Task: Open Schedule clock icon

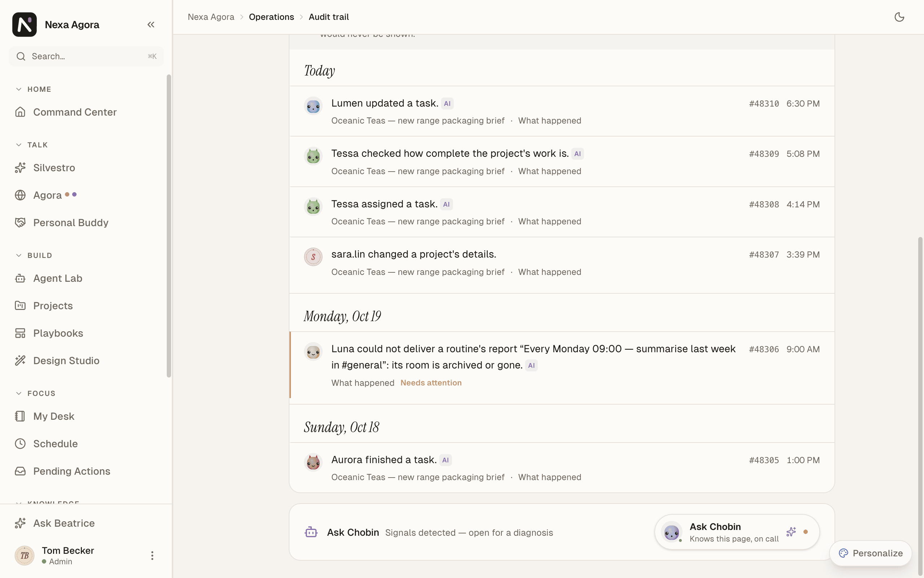Action: click(x=20, y=444)
